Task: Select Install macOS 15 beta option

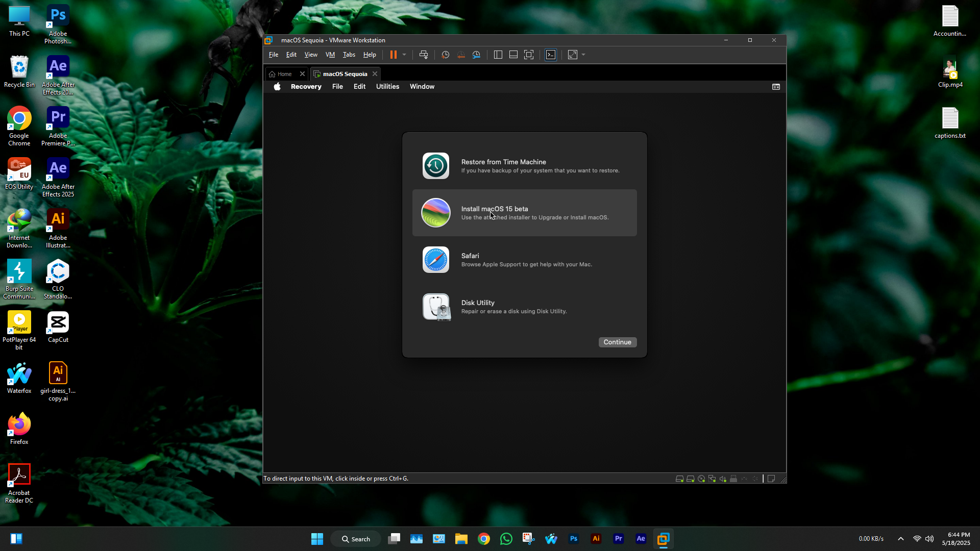Action: click(x=524, y=213)
